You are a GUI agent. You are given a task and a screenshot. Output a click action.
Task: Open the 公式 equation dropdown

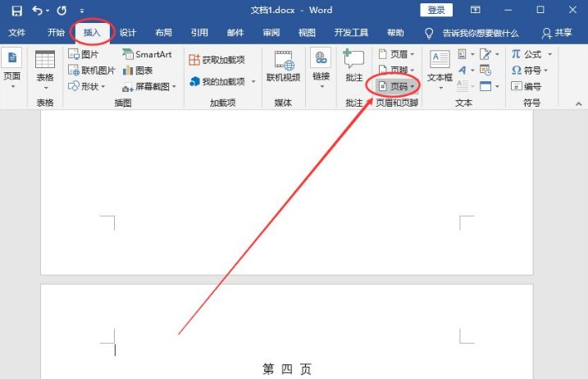tap(531, 54)
